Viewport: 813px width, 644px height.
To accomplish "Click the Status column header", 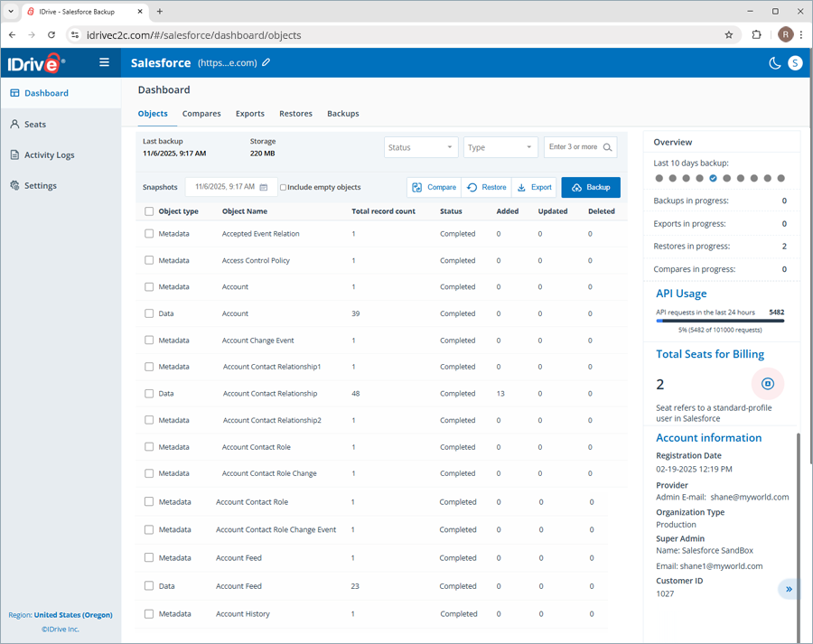I will pyautogui.click(x=451, y=211).
